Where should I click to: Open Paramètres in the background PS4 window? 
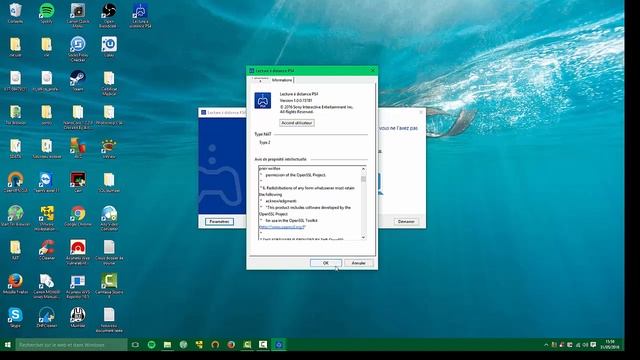pyautogui.click(x=219, y=222)
